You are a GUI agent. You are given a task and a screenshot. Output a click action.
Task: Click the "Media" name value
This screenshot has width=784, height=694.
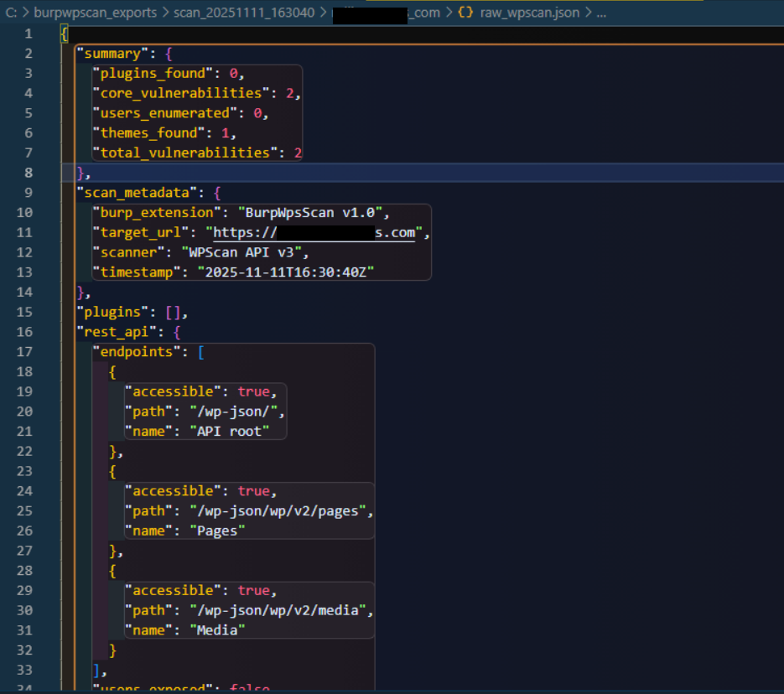tap(217, 630)
